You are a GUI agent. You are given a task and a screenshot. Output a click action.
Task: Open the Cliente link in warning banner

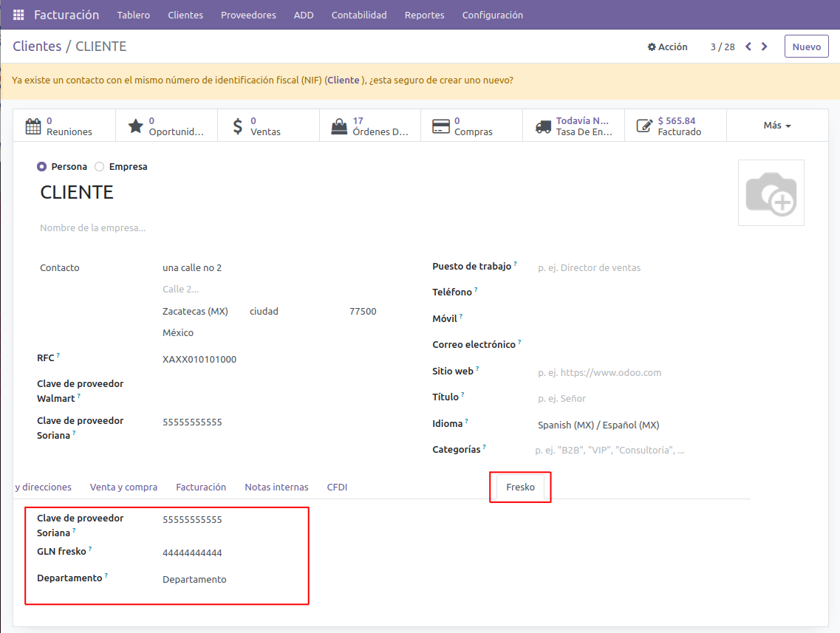pyautogui.click(x=344, y=80)
